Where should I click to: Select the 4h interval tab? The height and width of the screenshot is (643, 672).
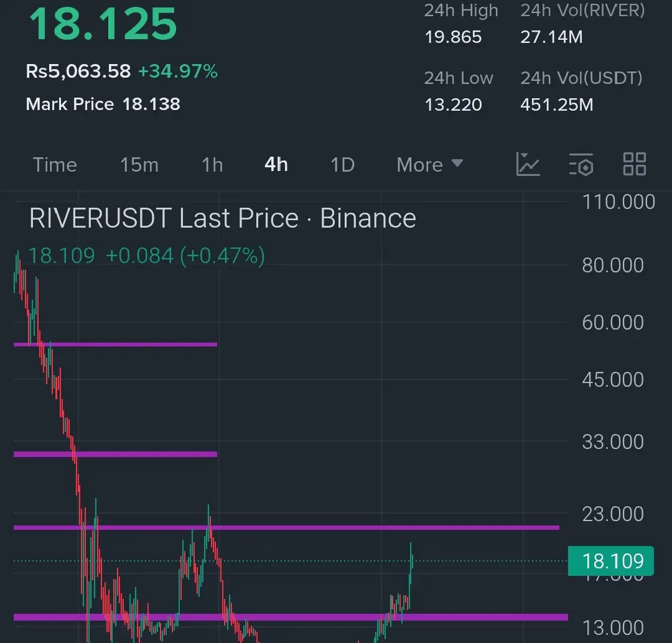[x=276, y=165]
